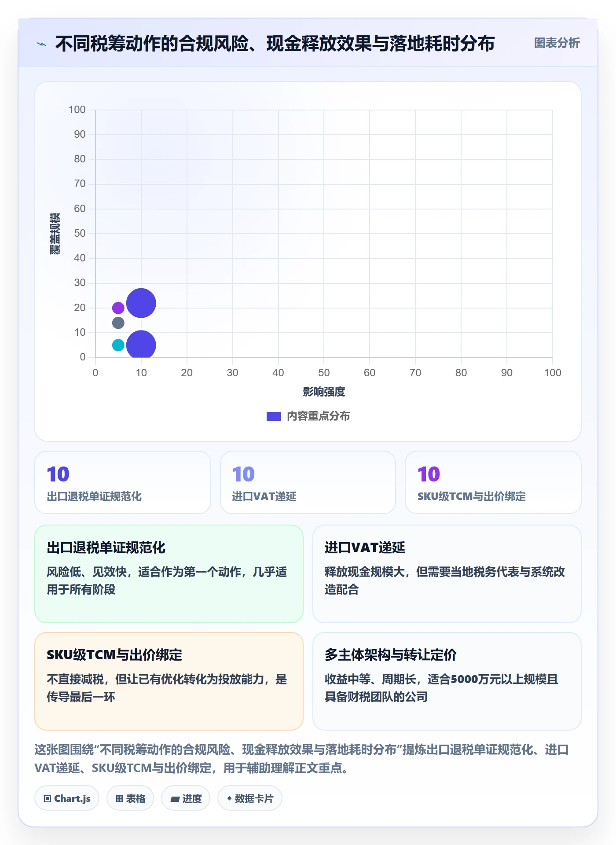Click the small gray bubble in the chart
Viewport: 616px width, 845px height.
click(118, 323)
